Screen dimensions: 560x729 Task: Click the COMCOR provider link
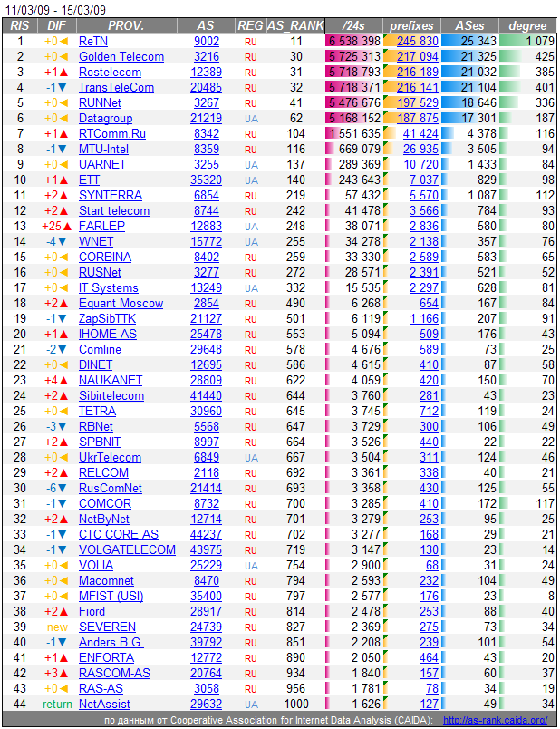[105, 503]
